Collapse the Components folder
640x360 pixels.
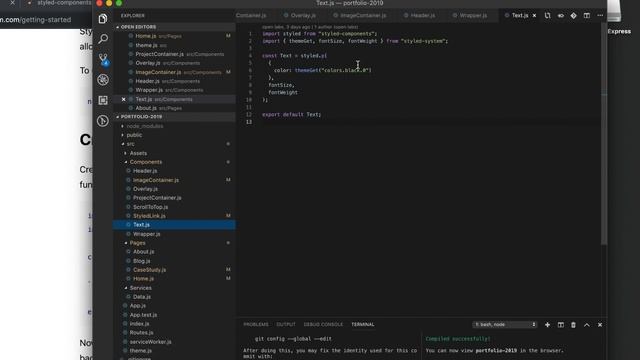pos(146,162)
